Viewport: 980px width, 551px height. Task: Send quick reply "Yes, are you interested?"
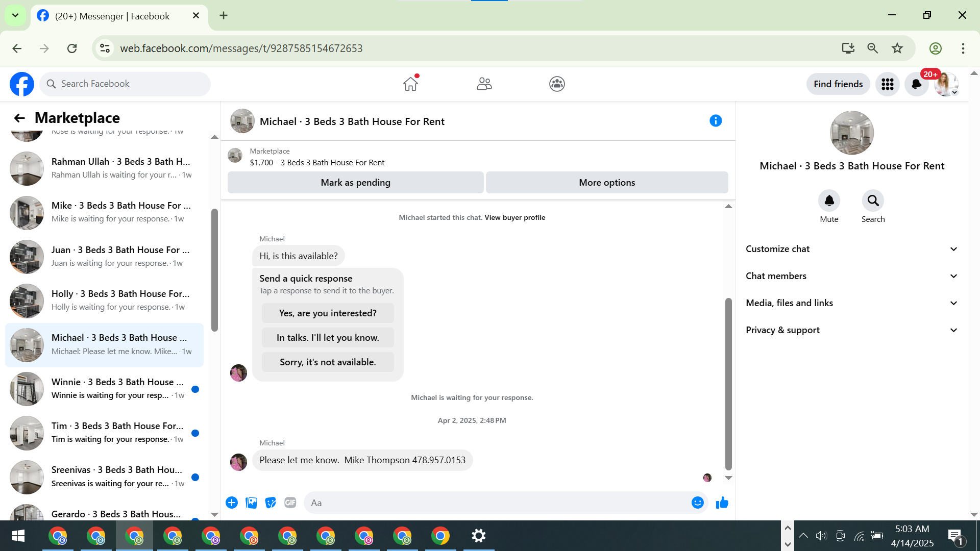click(328, 313)
